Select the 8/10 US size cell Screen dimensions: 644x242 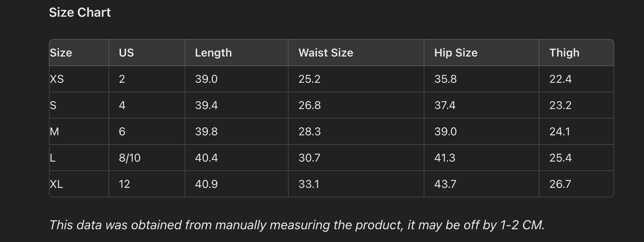[x=129, y=158]
